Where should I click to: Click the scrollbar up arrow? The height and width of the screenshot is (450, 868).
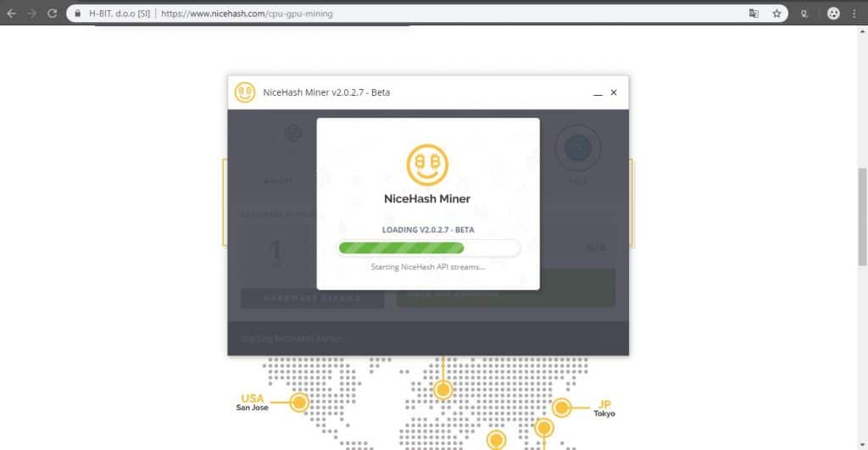coord(862,31)
